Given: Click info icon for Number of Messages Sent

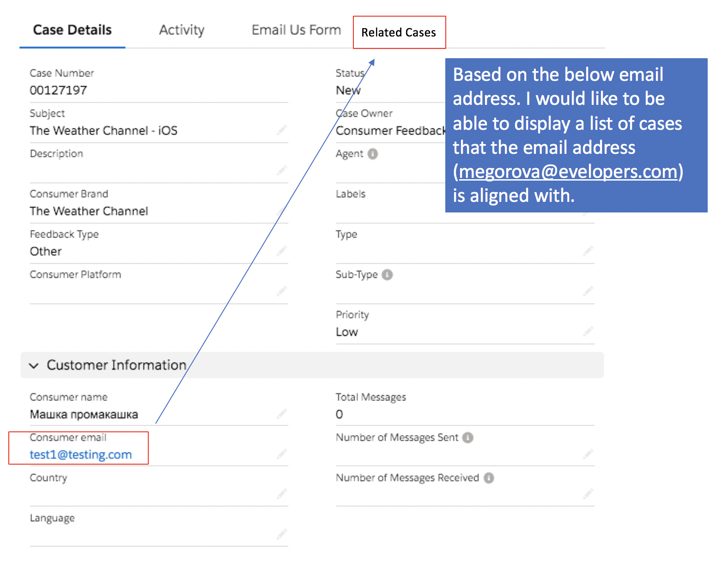Looking at the screenshot, I should coord(468,437).
